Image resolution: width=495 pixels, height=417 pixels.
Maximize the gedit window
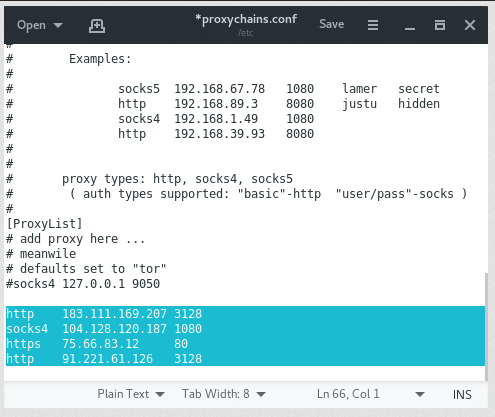pyautogui.click(x=440, y=25)
